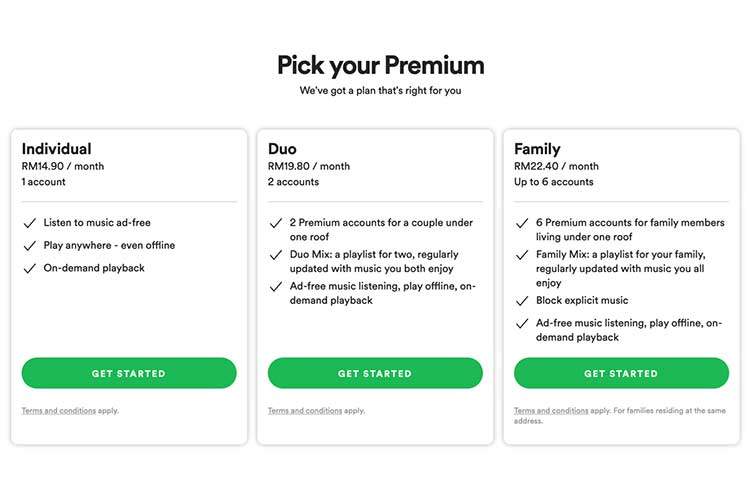Viewport: 750px width, 500px height.
Task: Click Get Started under Duo plan
Action: (375, 373)
